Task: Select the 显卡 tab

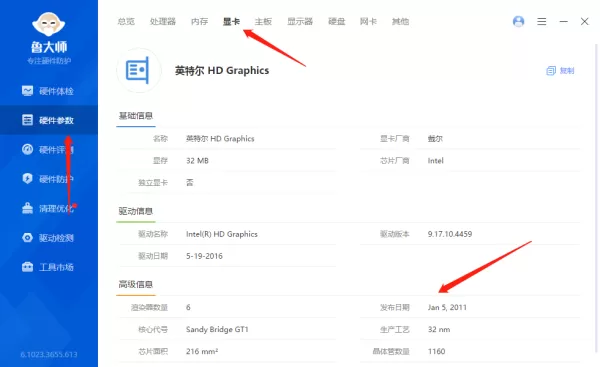Action: [232, 21]
